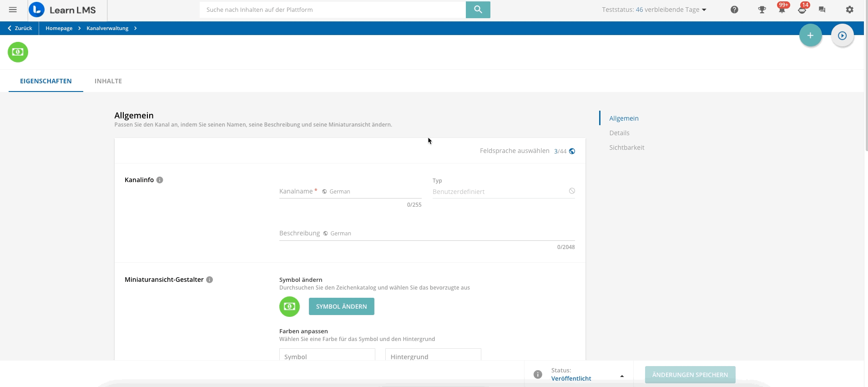The width and height of the screenshot is (868, 387).
Task: Click the Kanalinfo info icon
Action: 160,180
